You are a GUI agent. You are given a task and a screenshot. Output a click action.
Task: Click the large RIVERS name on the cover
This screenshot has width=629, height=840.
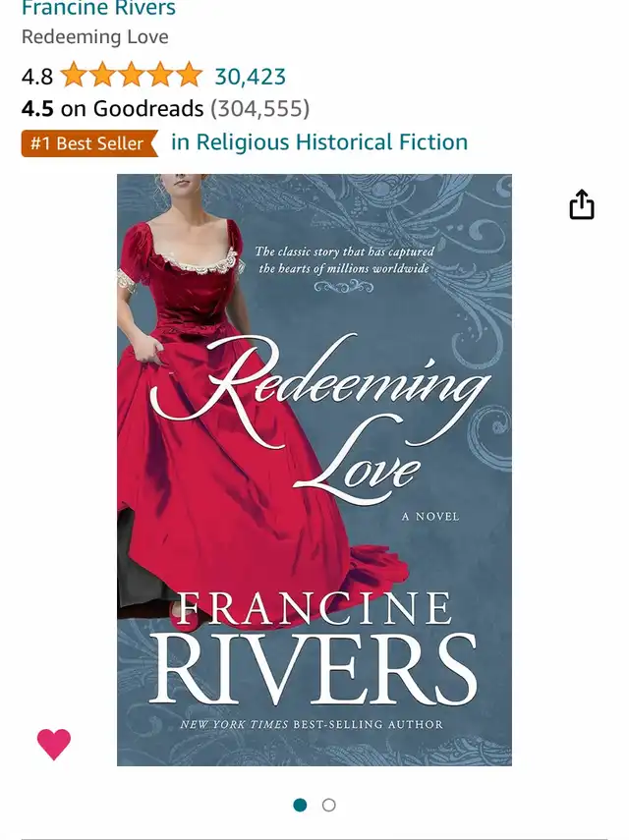[313, 670]
